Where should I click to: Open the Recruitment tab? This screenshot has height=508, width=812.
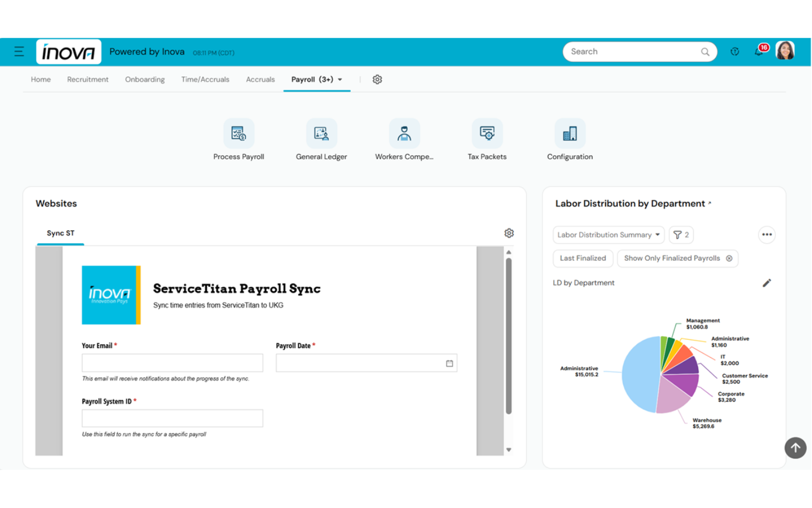click(x=88, y=80)
